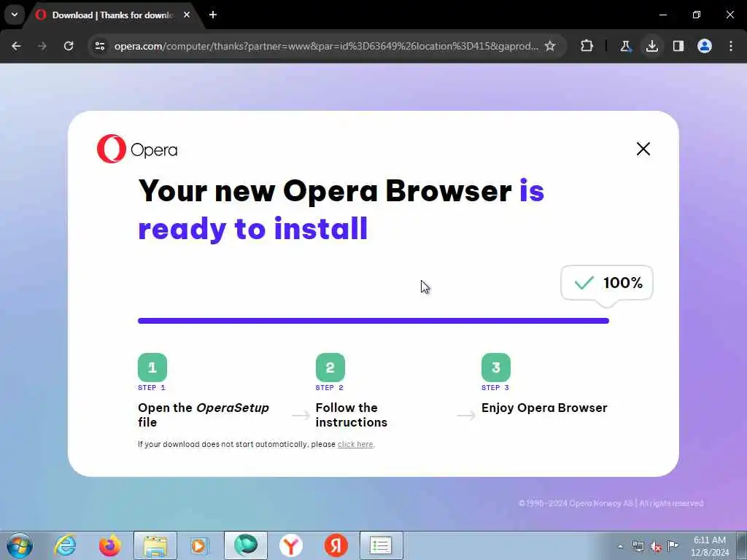The width and height of the screenshot is (747, 560).
Task: Click the blue download progress bar
Action: (373, 321)
